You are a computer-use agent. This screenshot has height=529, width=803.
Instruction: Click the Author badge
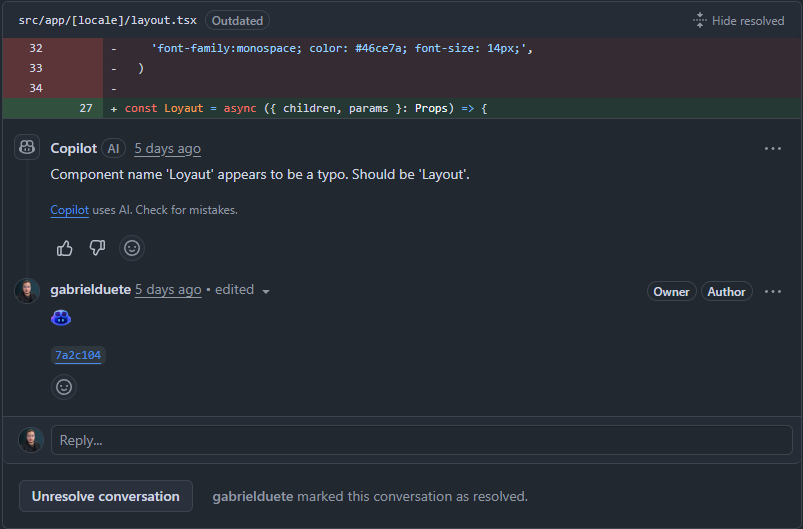(726, 291)
